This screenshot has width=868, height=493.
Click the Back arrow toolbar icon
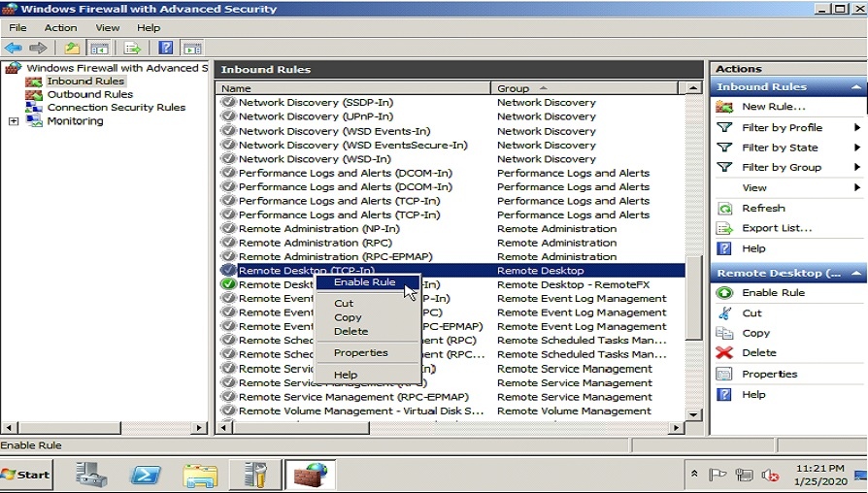click(14, 49)
